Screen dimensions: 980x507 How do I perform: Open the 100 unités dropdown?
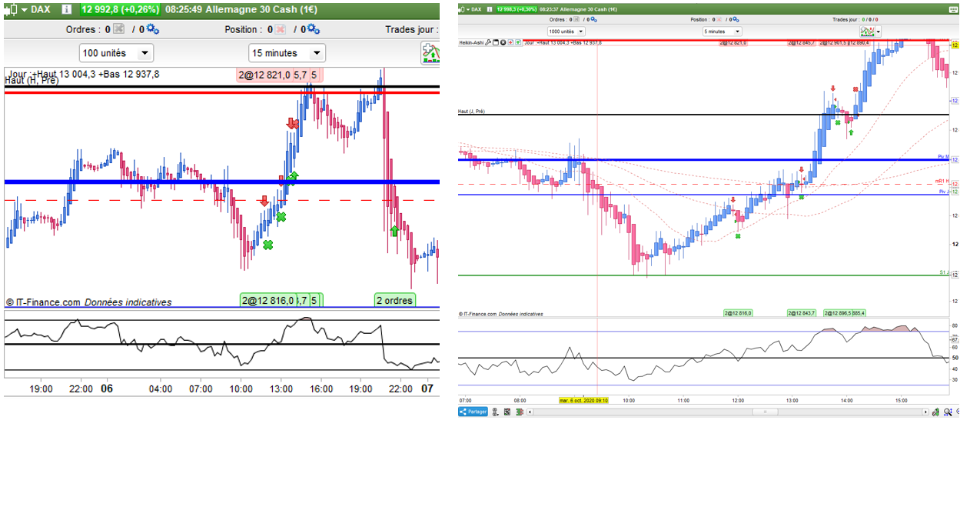click(117, 53)
